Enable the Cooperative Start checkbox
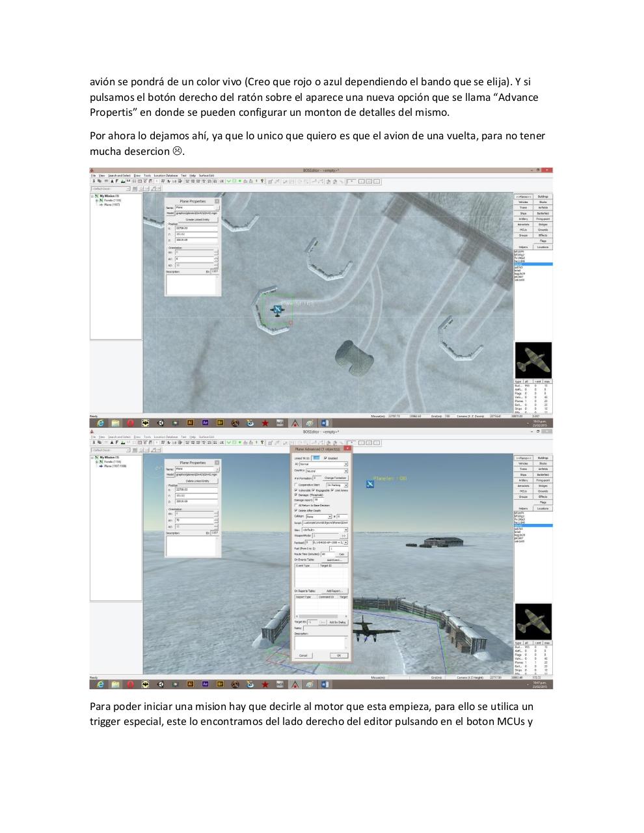Image resolution: width=644 pixels, height=833 pixels. click(x=296, y=485)
